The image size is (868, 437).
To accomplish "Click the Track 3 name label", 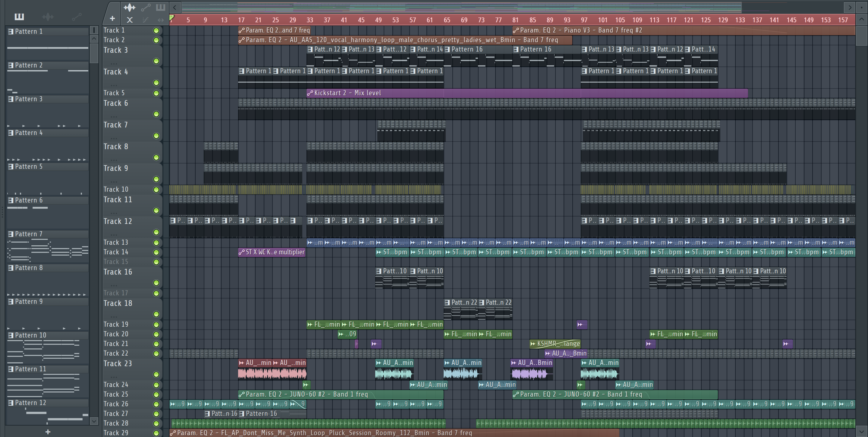I will click(115, 50).
